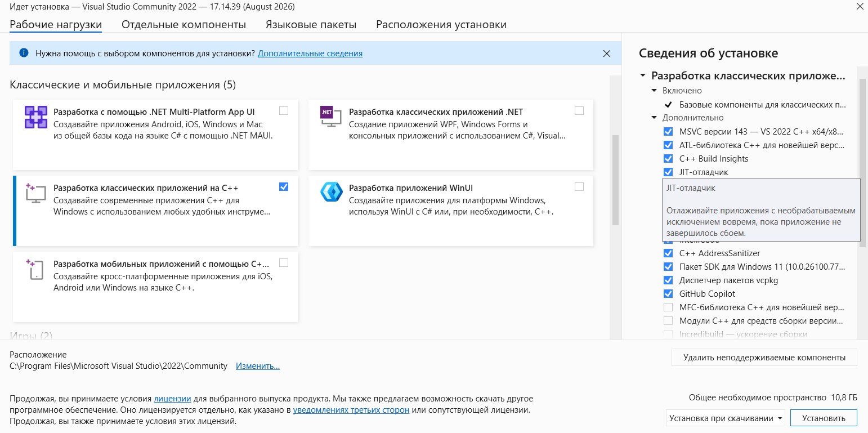The width and height of the screenshot is (868, 433).
Task: Switch to the 'Расположения установки' tab
Action: (x=441, y=25)
